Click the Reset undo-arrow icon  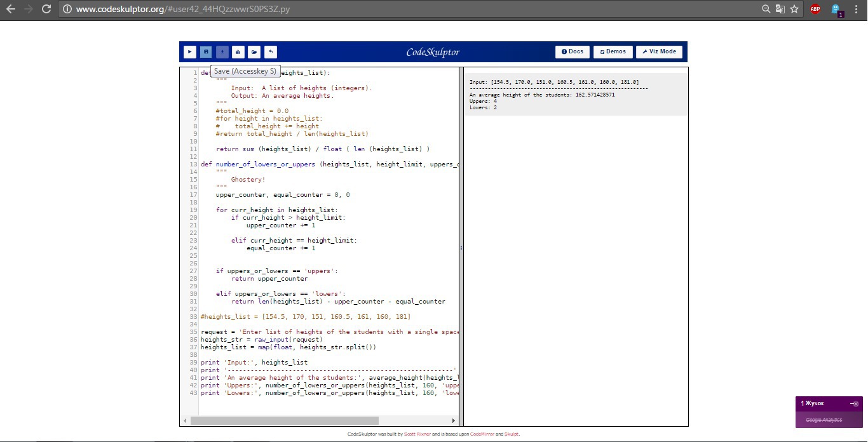[270, 52]
